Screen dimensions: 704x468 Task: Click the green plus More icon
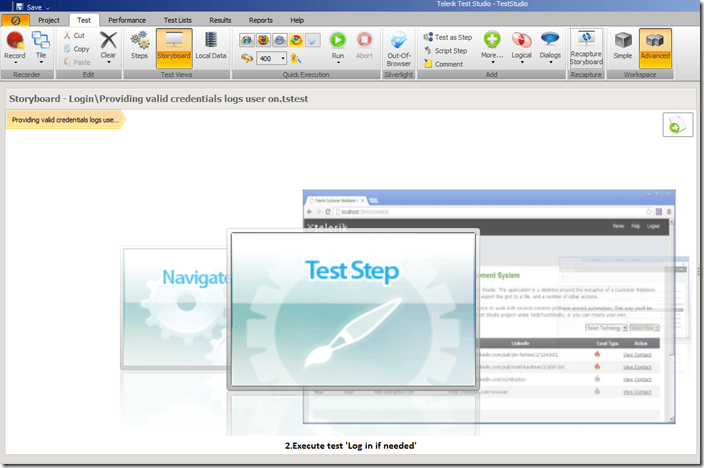pos(492,40)
